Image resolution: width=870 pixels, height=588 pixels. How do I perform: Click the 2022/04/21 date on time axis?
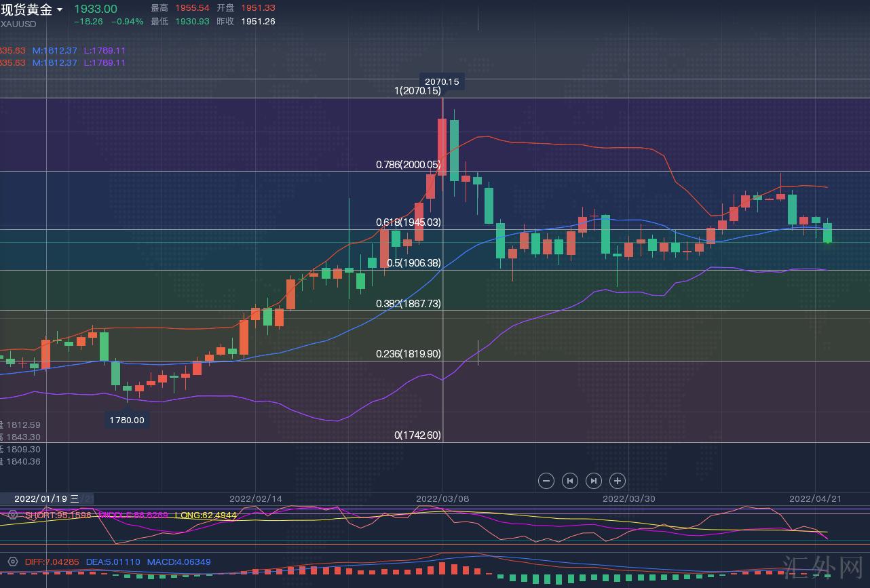pyautogui.click(x=815, y=498)
